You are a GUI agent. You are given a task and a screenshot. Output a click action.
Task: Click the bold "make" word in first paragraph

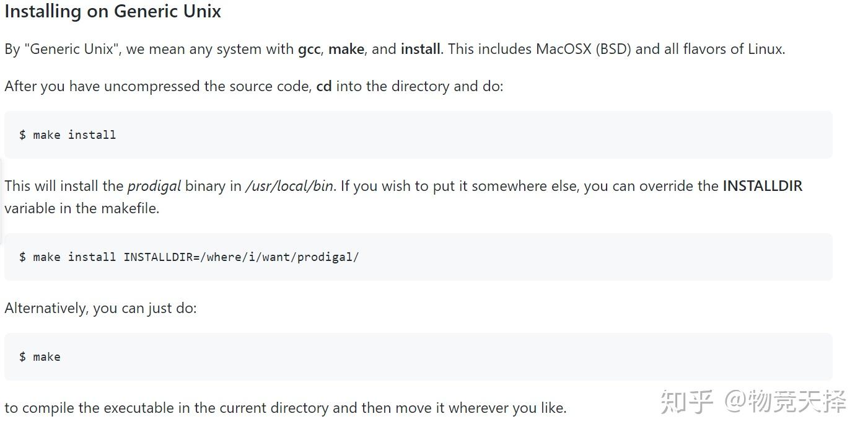tap(346, 49)
